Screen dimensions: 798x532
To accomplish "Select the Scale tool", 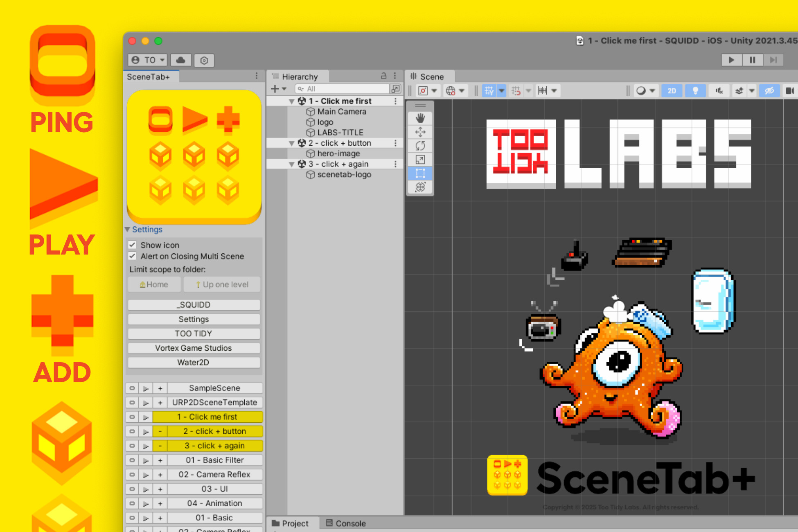I will pos(419,160).
